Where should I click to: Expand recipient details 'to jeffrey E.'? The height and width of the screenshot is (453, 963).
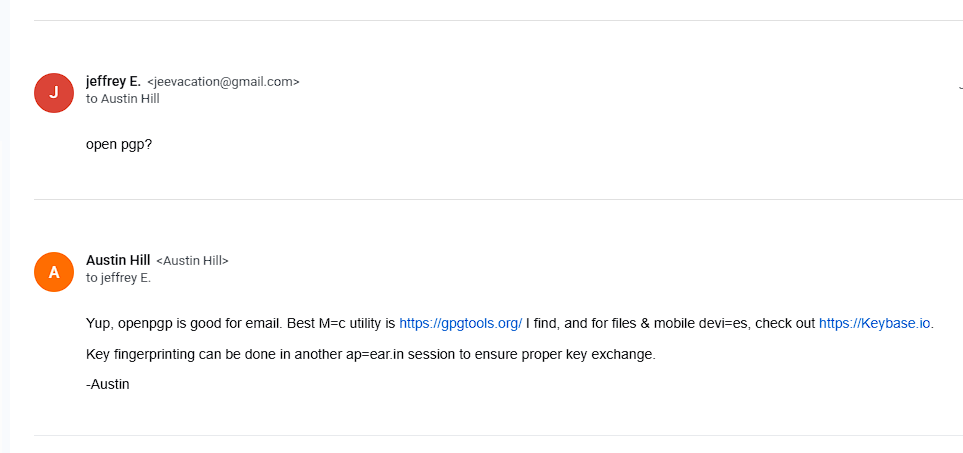[x=118, y=277]
